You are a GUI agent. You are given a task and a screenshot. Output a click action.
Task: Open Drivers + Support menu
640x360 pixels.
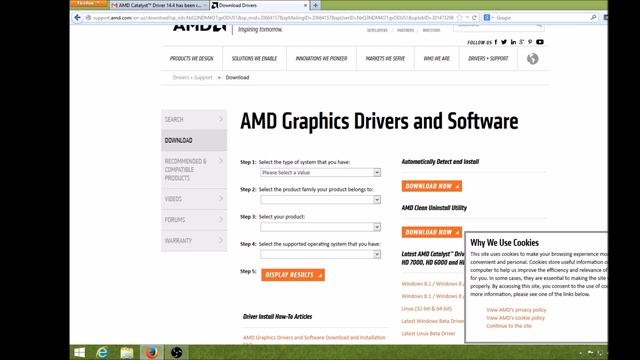tap(488, 59)
